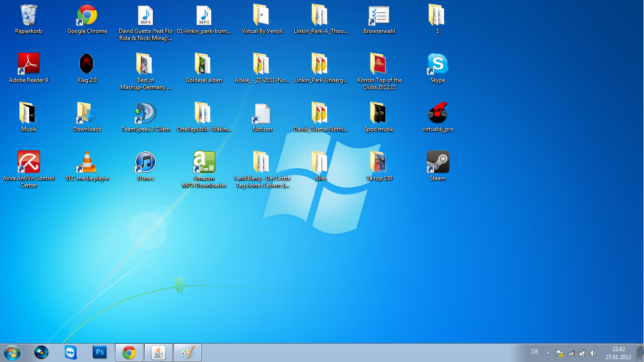Switch to the Java app in taskbar

158,352
